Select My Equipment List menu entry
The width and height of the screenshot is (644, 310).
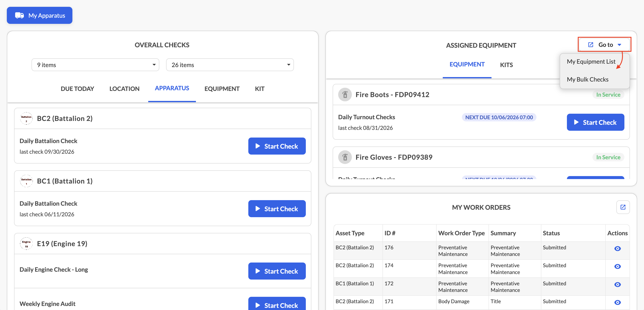click(x=591, y=62)
